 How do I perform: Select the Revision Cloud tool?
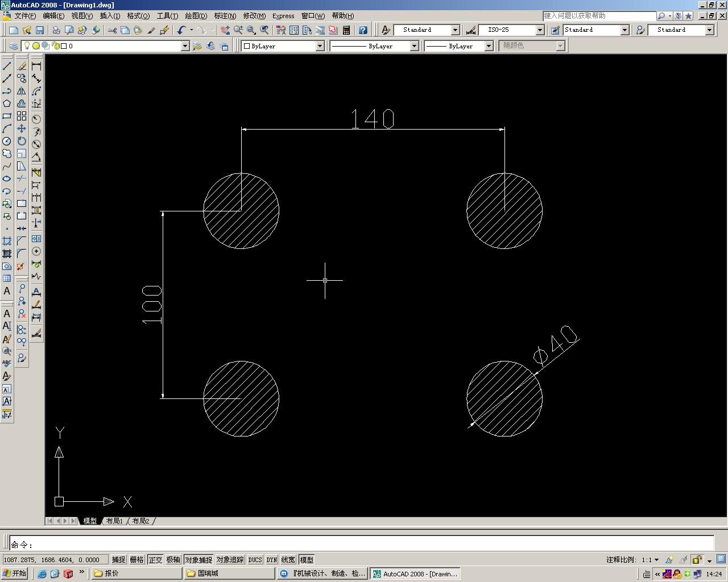[x=7, y=153]
